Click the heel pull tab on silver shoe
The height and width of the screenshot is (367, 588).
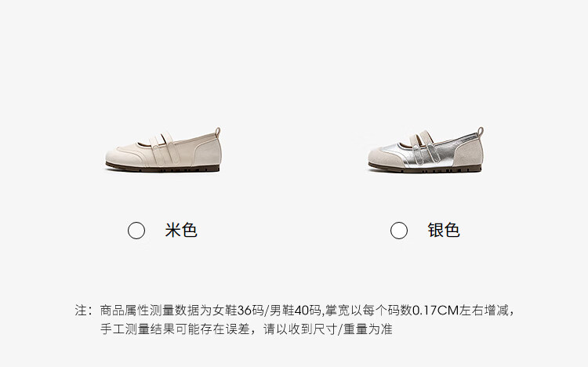click(x=481, y=132)
